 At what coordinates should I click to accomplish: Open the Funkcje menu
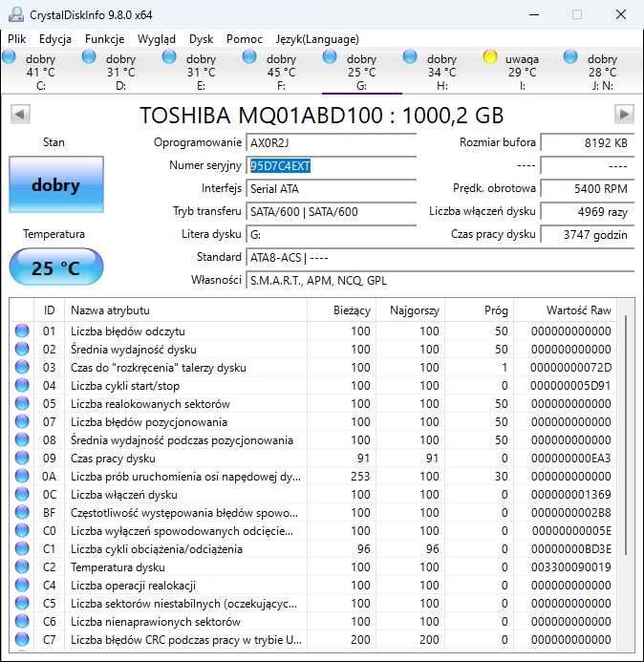[105, 39]
